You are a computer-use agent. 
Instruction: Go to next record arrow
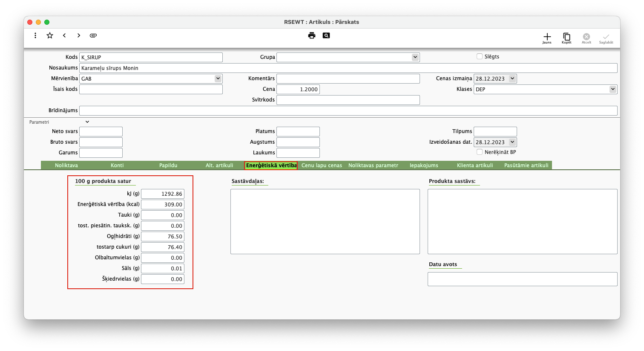[79, 35]
